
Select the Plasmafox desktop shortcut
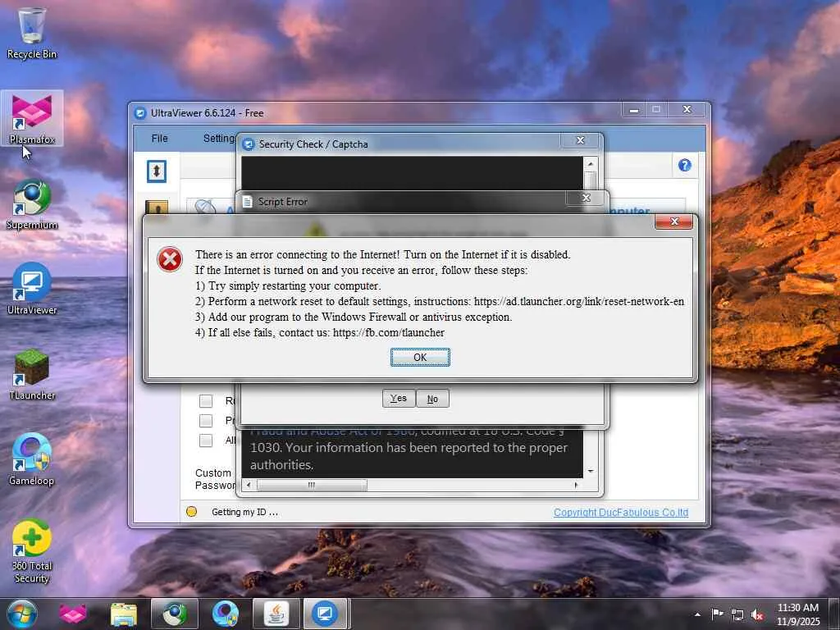coord(32,118)
